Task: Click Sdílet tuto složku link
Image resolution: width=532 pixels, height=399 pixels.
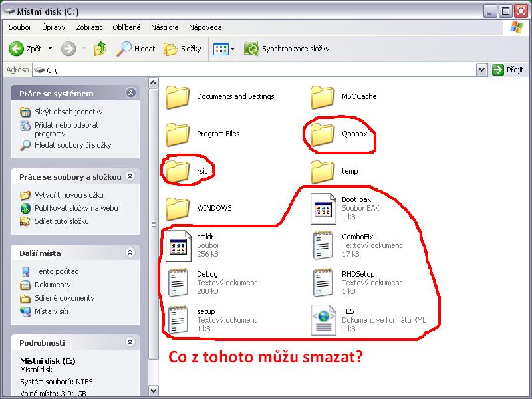Action: (62, 221)
